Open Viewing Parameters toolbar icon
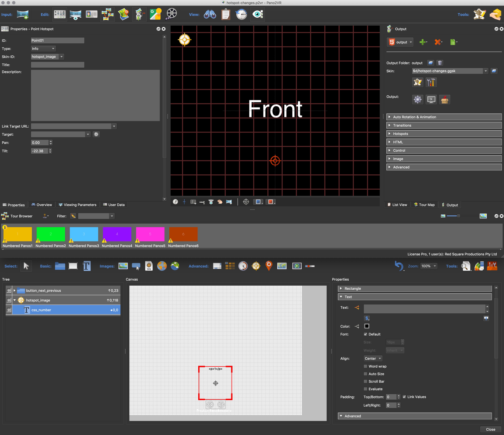Viewport: 504px width, 435px height. 75,14
